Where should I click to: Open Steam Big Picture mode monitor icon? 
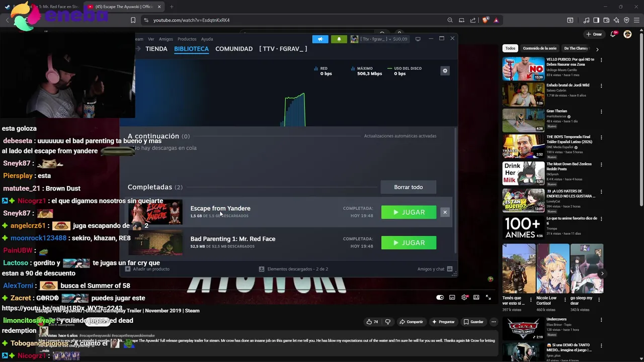[418, 39]
